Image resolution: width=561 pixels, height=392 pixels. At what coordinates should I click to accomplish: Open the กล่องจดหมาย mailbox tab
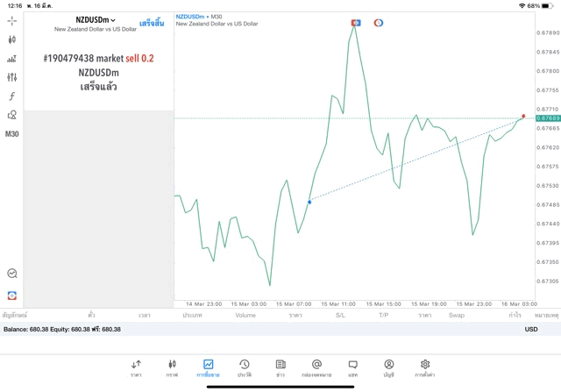[316, 368]
